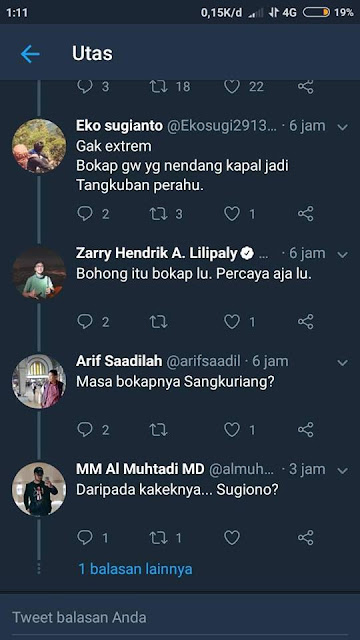The image size is (360, 640).
Task: Retweet Zarry Hendrik's tweet
Action: (x=158, y=322)
